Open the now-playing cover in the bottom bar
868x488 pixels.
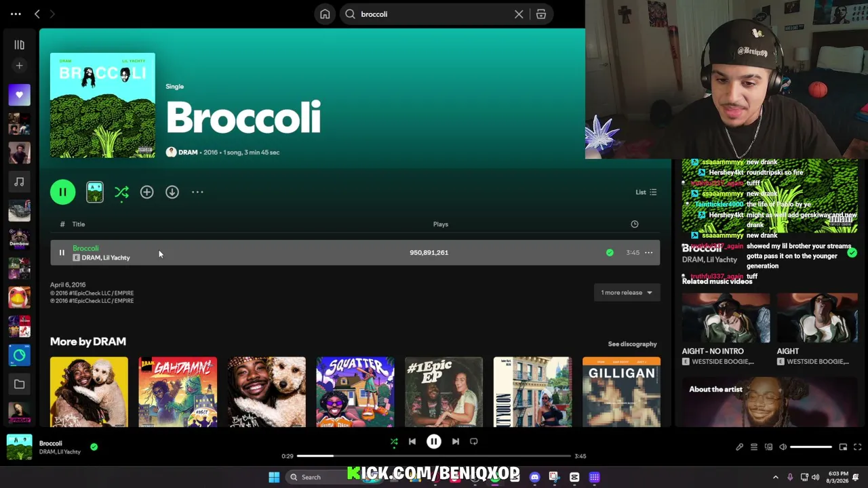[19, 447]
